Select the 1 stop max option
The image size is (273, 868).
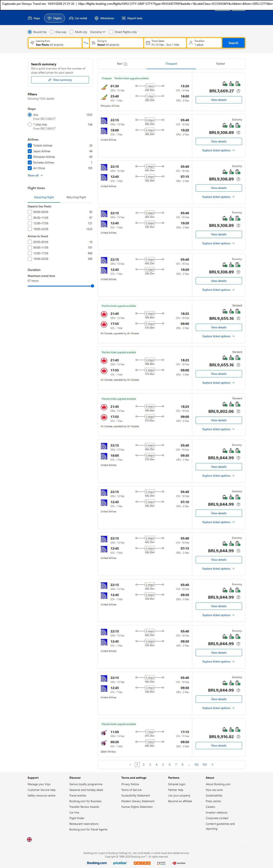(30, 125)
